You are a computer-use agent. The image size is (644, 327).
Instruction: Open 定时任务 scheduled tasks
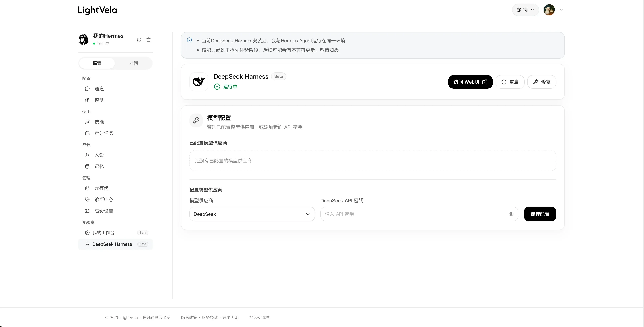tap(115, 133)
